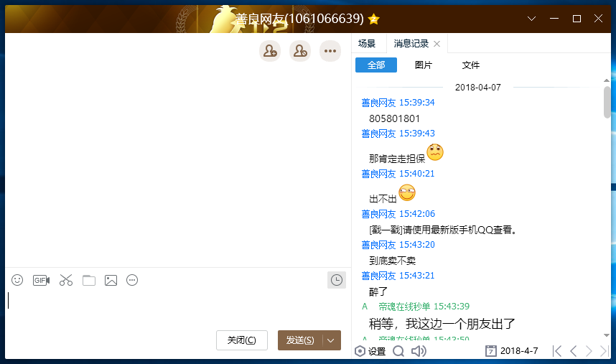Click the 关闭(C) button

pyautogui.click(x=242, y=340)
